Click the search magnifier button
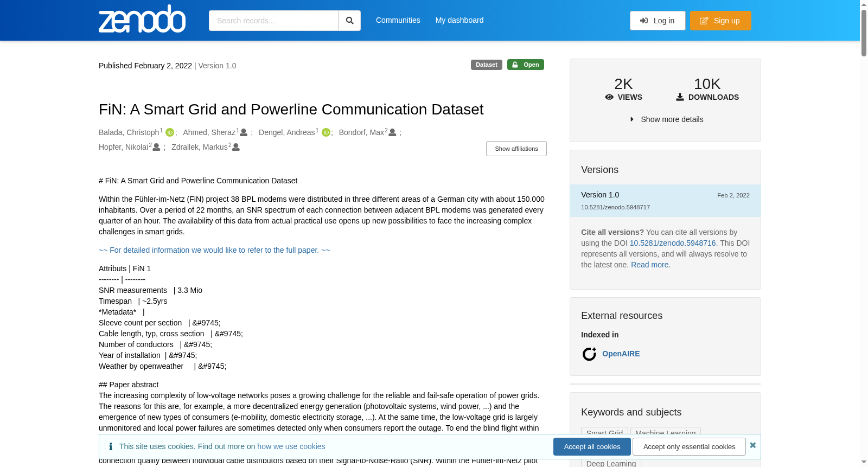Image resolution: width=868 pixels, height=467 pixels. pos(349,21)
